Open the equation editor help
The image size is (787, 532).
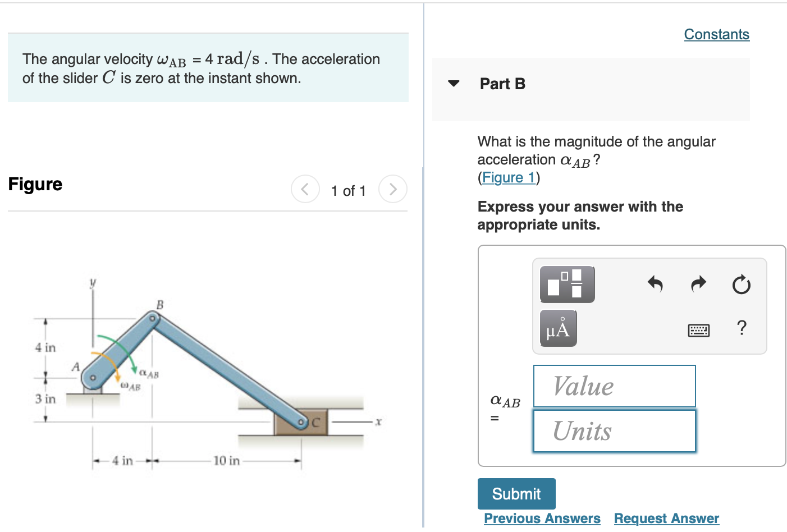point(741,328)
